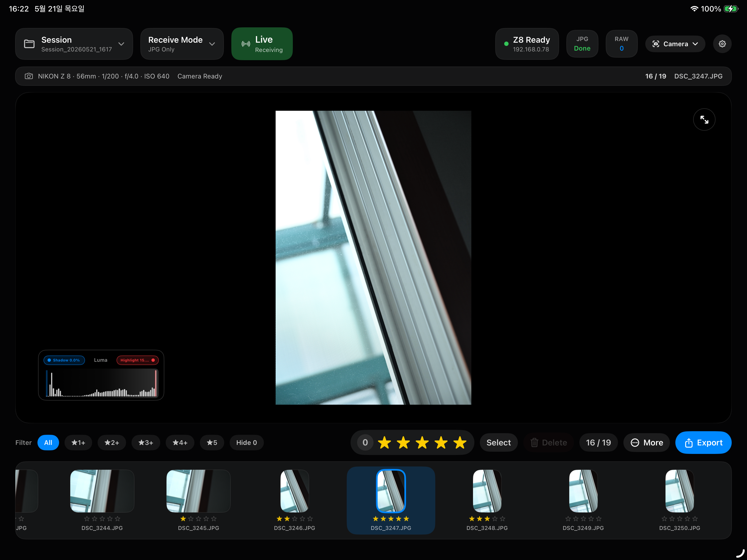This screenshot has width=747, height=560.
Task: Open the Camera dropdown menu
Action: [x=675, y=44]
